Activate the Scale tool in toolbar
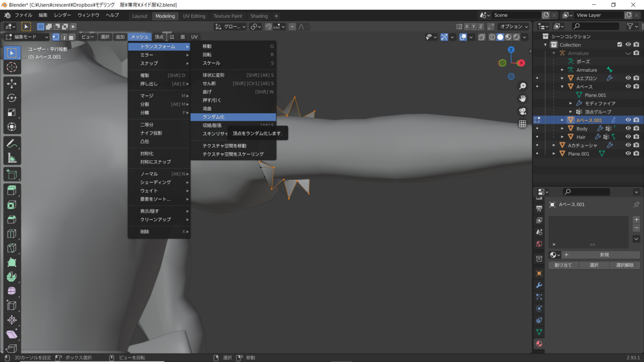This screenshot has height=362, width=644. tap(12, 113)
